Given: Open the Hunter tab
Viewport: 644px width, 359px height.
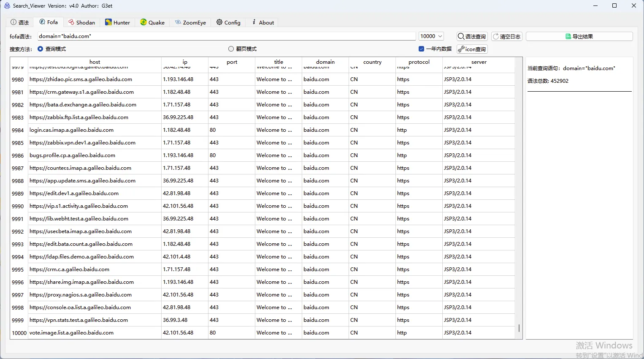Looking at the screenshot, I should pos(118,22).
